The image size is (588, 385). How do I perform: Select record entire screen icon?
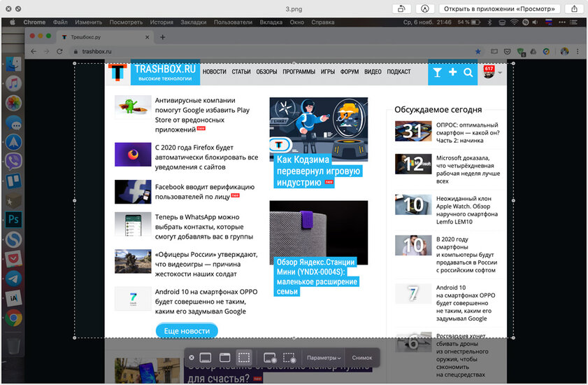[x=270, y=358]
